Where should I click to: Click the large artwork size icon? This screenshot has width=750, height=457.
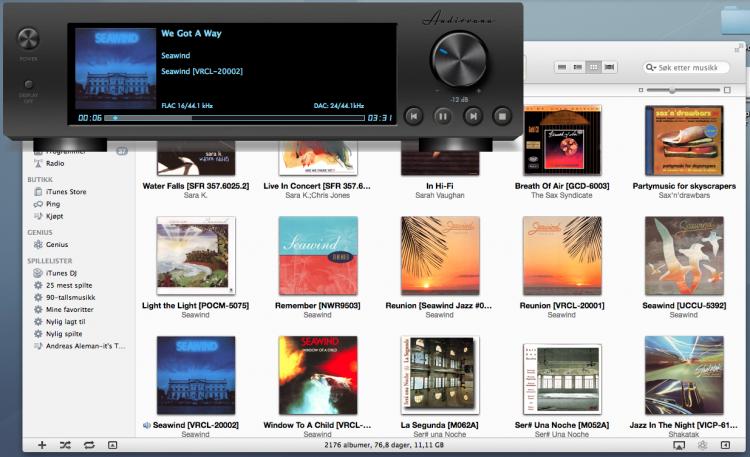(x=727, y=90)
